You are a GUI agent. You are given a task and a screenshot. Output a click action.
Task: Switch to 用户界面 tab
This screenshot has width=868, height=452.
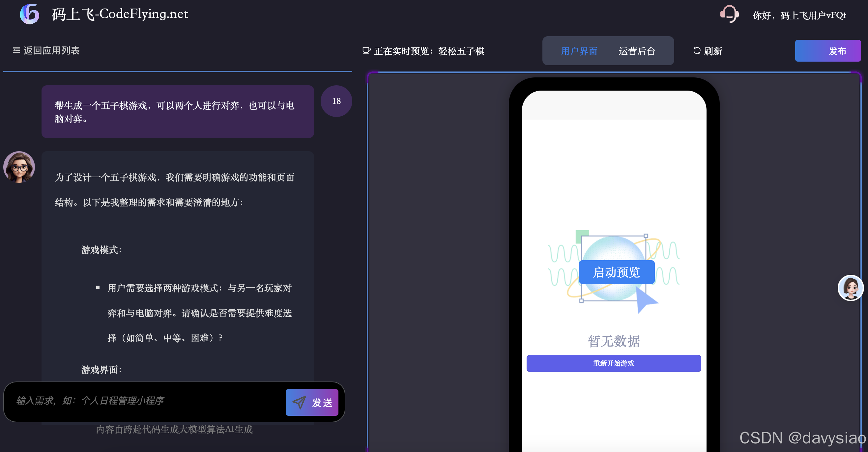tap(579, 51)
